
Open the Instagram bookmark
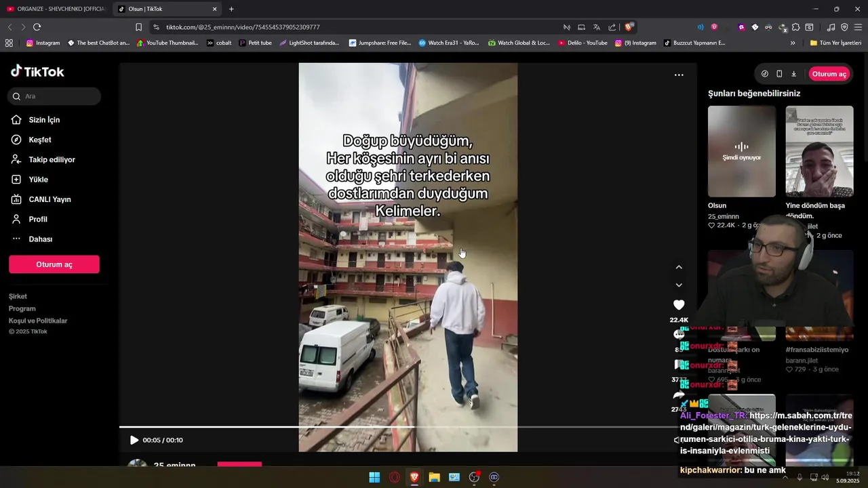click(43, 43)
